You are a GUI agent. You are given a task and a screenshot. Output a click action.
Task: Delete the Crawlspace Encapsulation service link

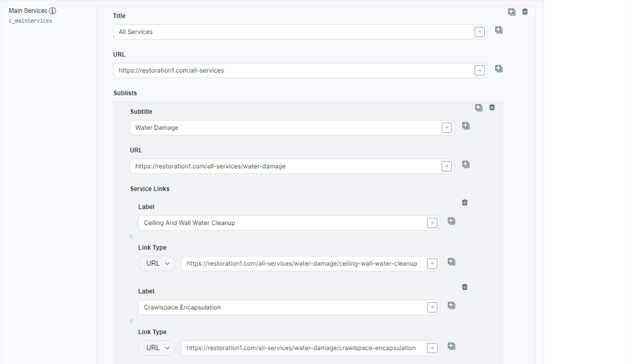tap(465, 287)
